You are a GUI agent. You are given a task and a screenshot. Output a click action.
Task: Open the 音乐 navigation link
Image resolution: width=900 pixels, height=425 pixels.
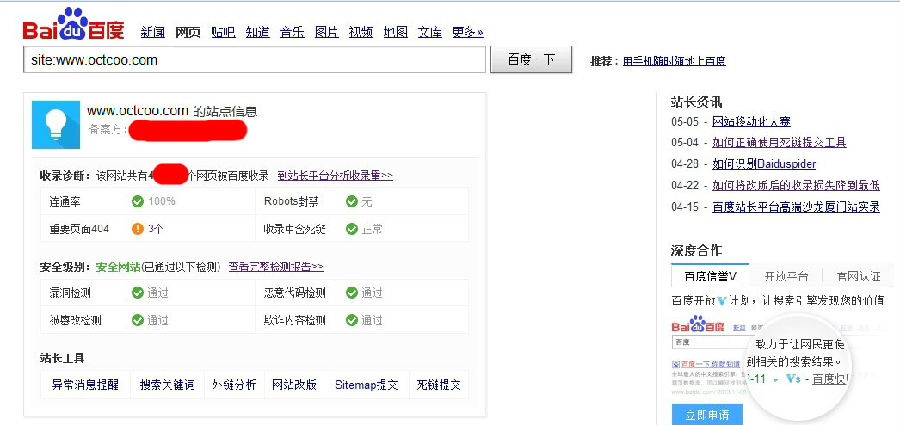292,32
